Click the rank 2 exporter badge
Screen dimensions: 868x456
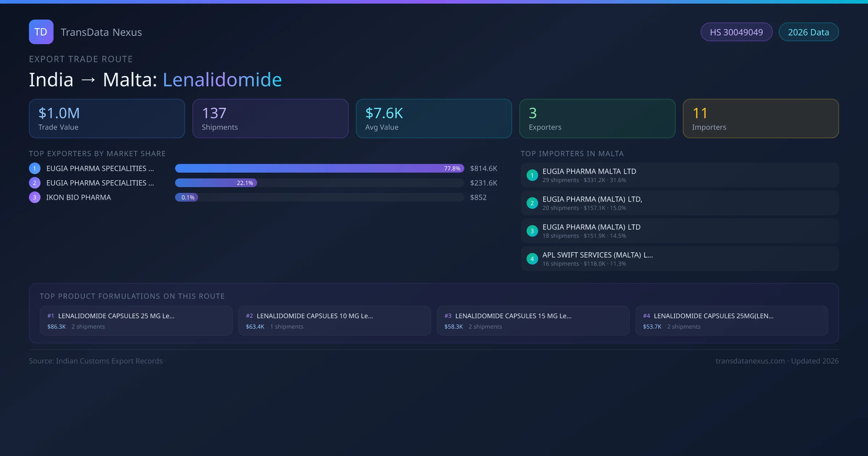point(34,183)
